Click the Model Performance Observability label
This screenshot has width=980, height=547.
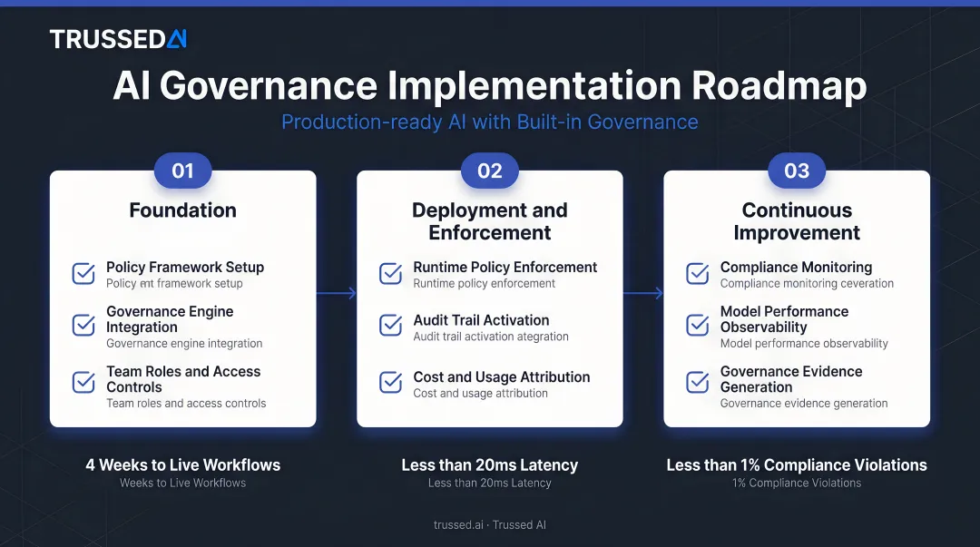tap(784, 318)
